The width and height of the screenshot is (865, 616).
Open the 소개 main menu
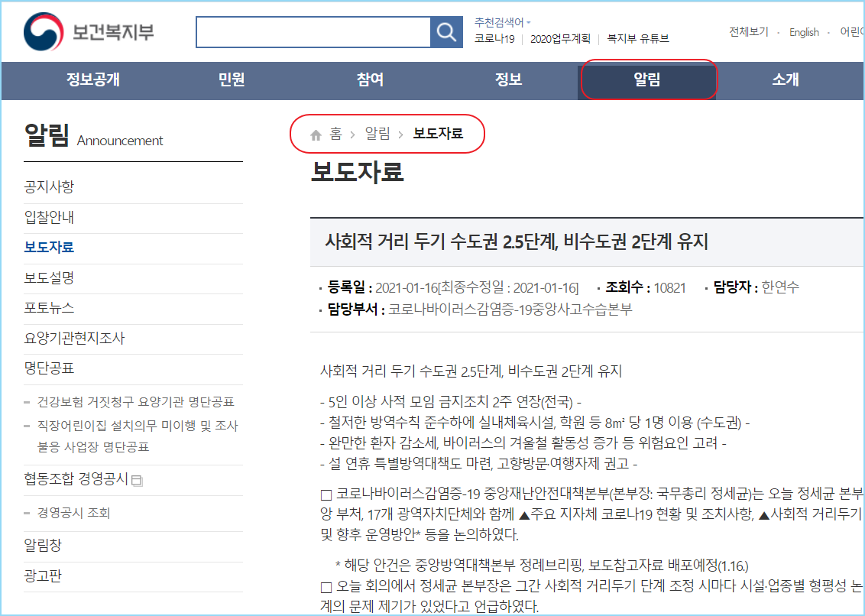(786, 80)
